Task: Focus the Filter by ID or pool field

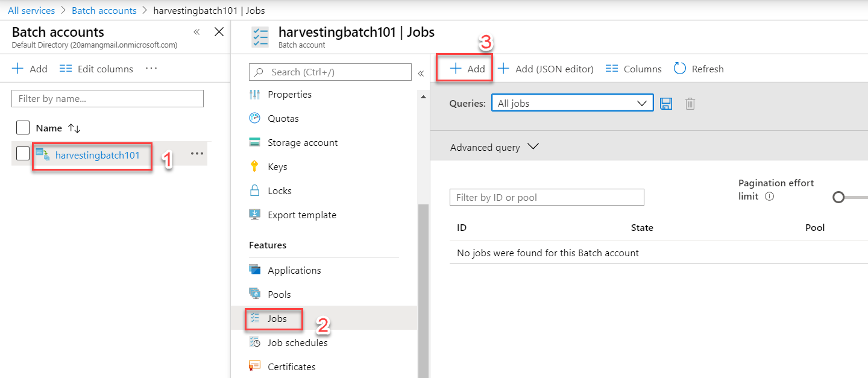Action: 547,197
